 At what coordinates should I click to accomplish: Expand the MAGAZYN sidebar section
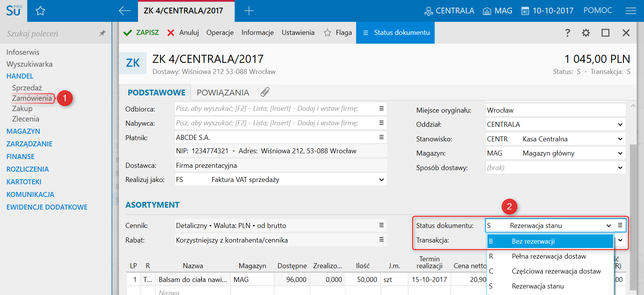coord(23,131)
